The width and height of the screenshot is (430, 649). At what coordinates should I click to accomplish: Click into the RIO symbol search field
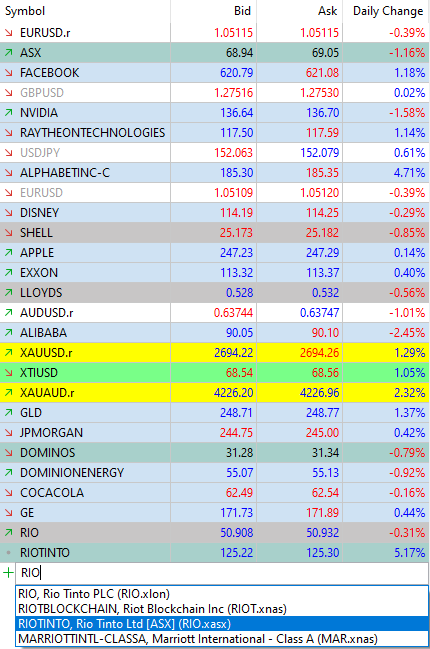point(222,573)
